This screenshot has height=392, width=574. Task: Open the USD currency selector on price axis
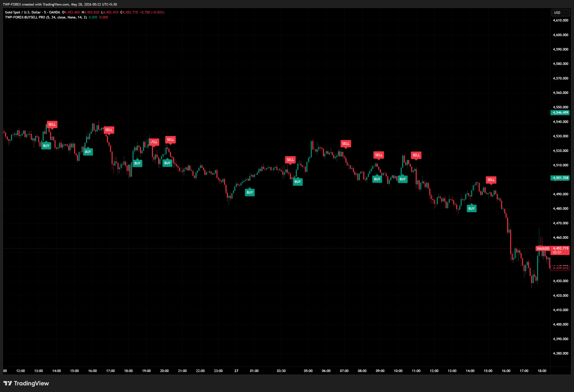560,13
